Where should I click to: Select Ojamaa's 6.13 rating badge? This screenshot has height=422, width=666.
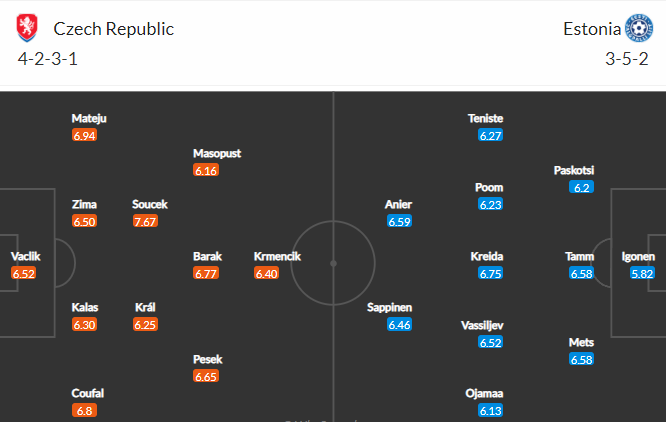point(490,411)
